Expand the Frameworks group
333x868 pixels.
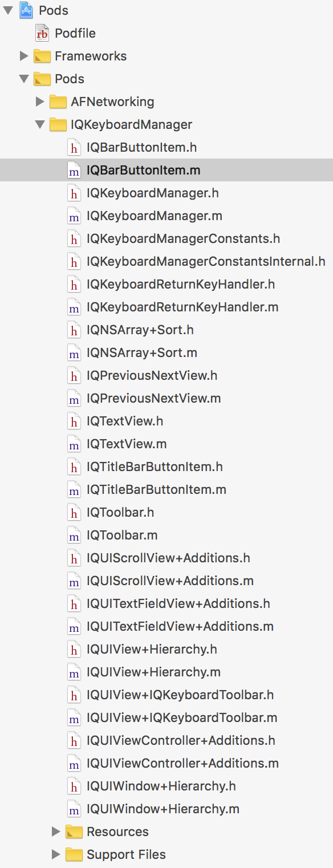tap(23, 56)
